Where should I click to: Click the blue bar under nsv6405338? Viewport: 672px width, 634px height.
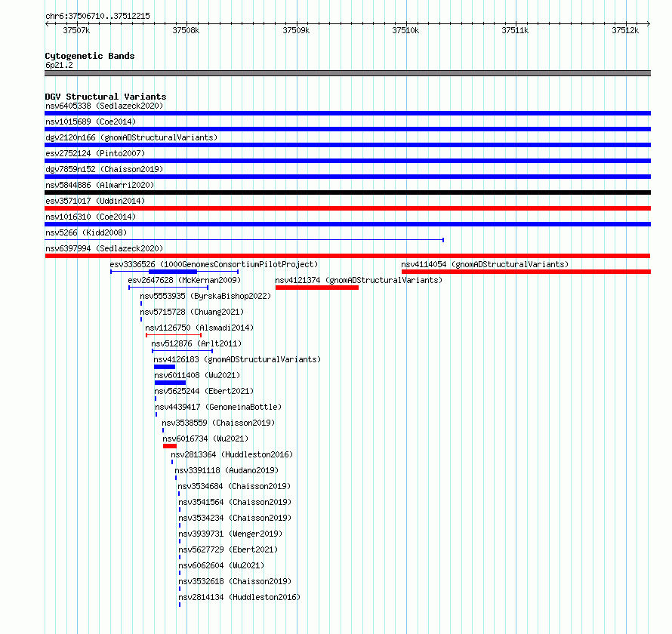[x=347, y=113]
